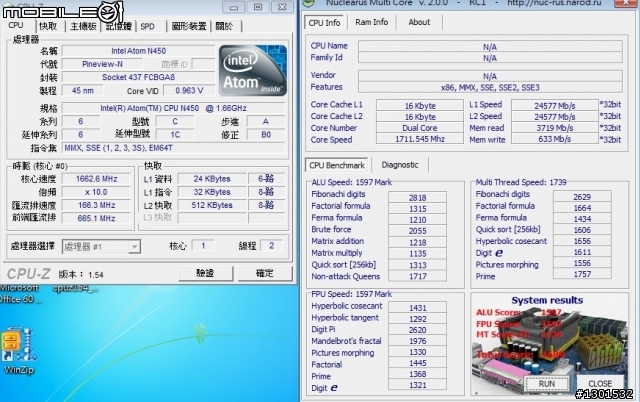
Task: Click the 32 KBytes L1 instruction value
Action: 212,192
